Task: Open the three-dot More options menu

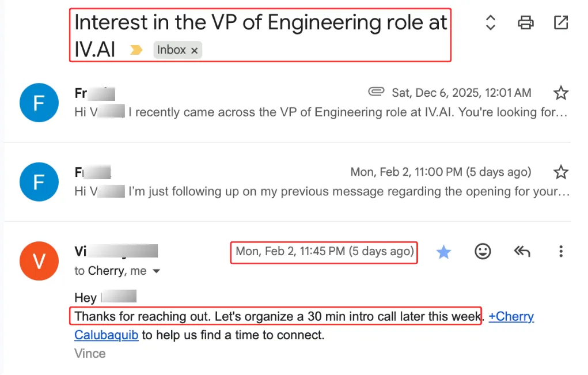Action: (560, 251)
